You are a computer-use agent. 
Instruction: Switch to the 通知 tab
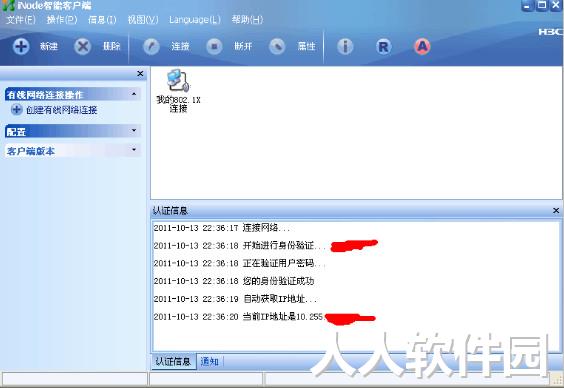(209, 361)
